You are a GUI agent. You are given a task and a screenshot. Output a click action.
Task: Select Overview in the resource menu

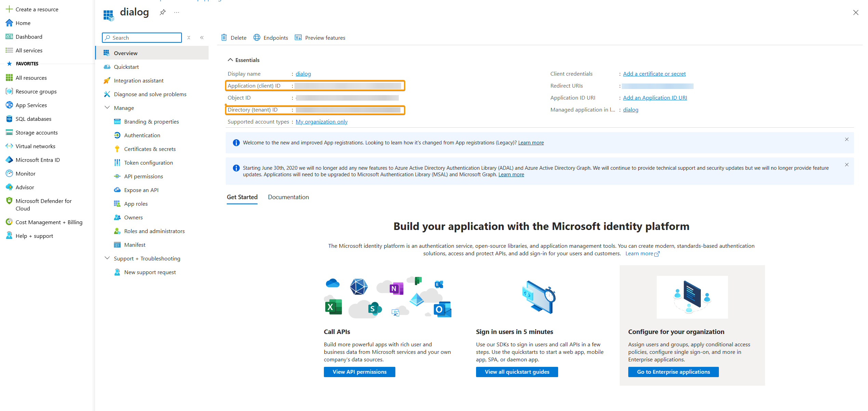(x=152, y=53)
